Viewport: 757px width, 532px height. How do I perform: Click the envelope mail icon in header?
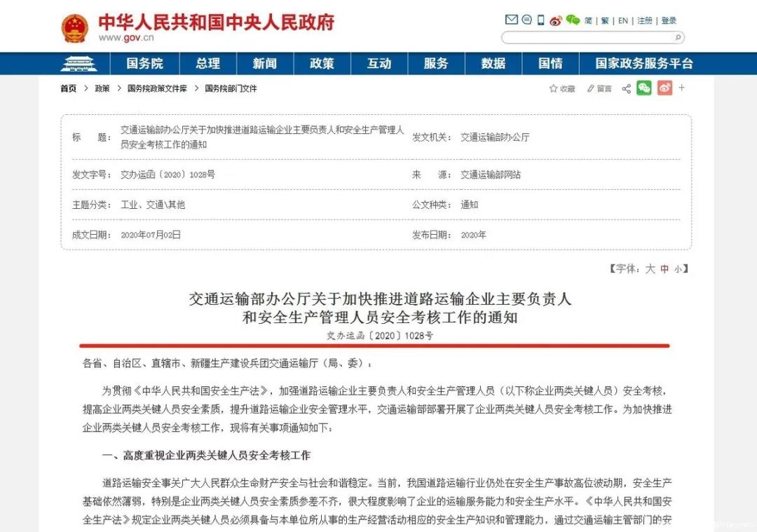[x=512, y=20]
